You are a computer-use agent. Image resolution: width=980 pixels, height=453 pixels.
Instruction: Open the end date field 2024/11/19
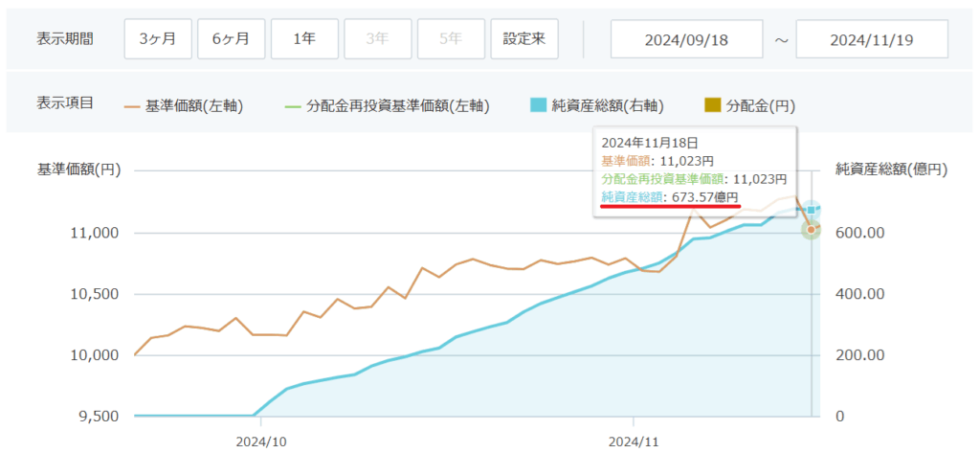click(872, 39)
